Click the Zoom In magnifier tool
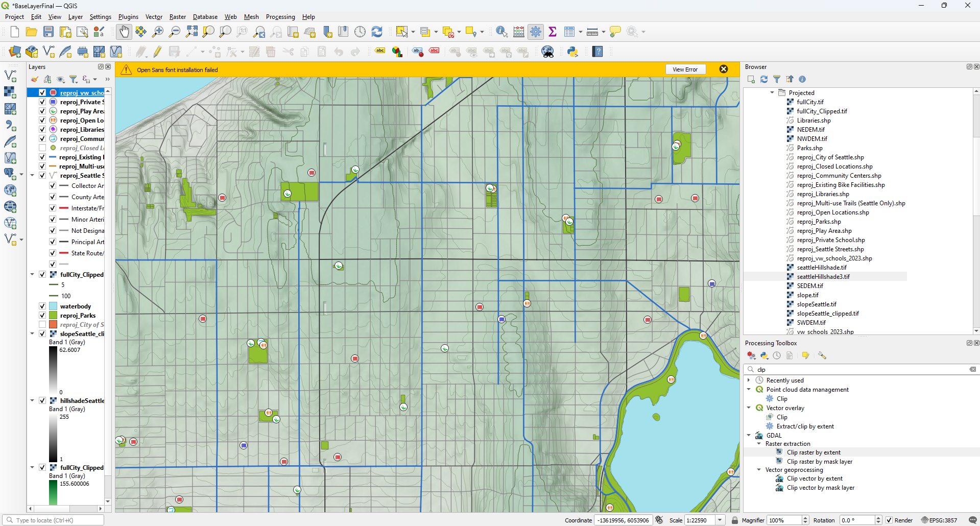Viewport: 980px width, 526px height. [158, 32]
